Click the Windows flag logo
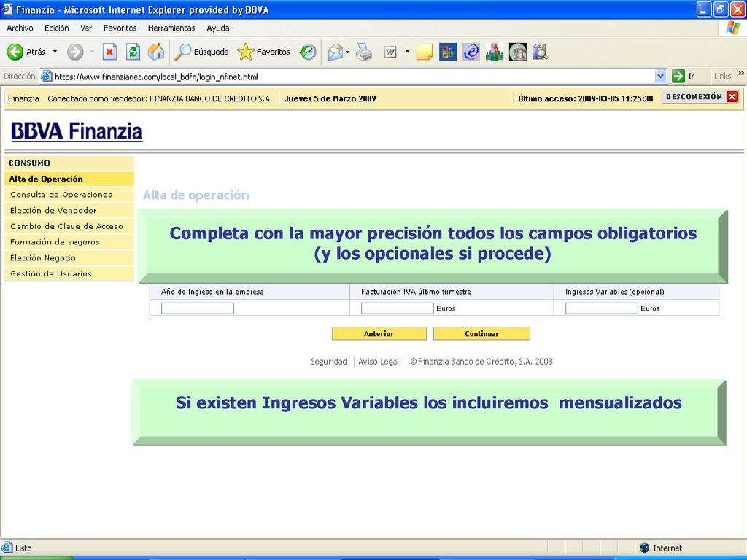The width and height of the screenshot is (747, 560). [x=732, y=28]
